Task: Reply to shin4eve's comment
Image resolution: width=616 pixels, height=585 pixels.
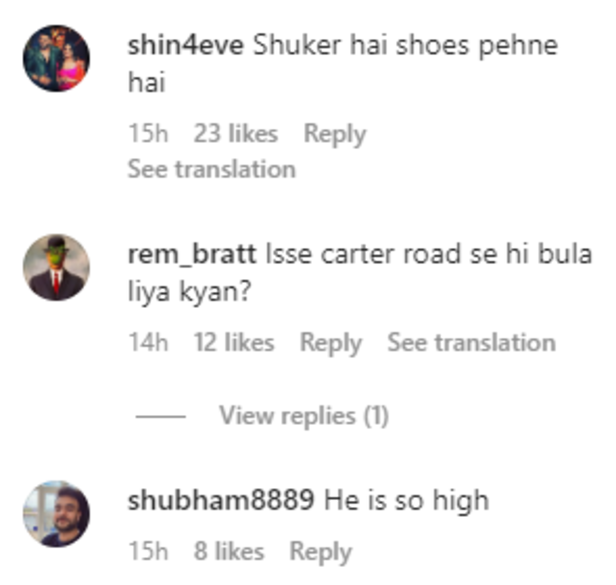Action: 335,134
